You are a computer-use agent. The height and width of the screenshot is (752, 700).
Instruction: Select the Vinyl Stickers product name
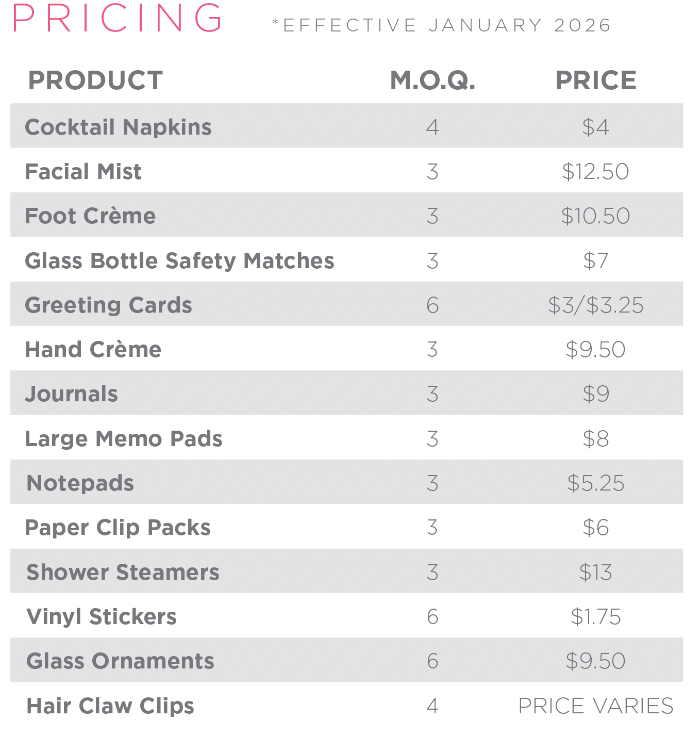(102, 617)
